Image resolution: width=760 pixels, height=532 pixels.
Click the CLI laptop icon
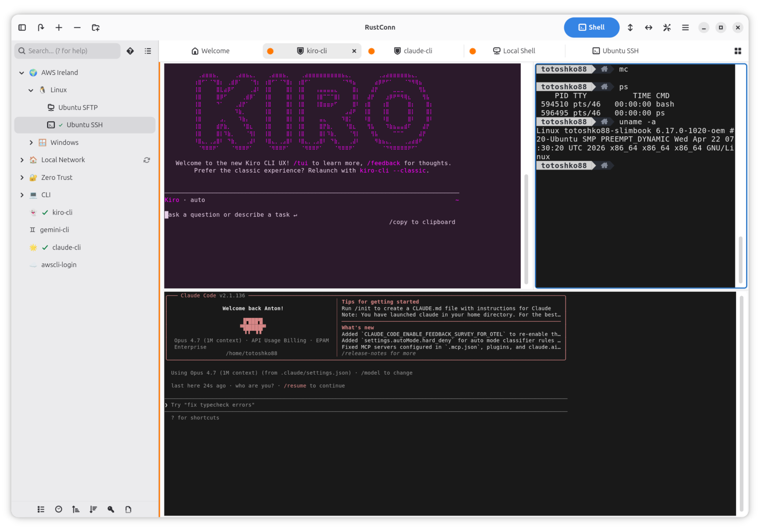(x=33, y=195)
